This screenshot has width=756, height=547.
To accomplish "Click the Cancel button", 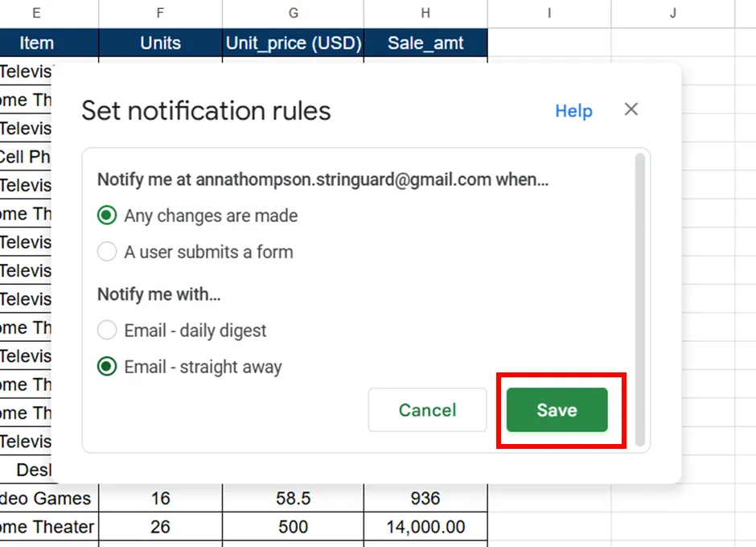I will coord(427,409).
